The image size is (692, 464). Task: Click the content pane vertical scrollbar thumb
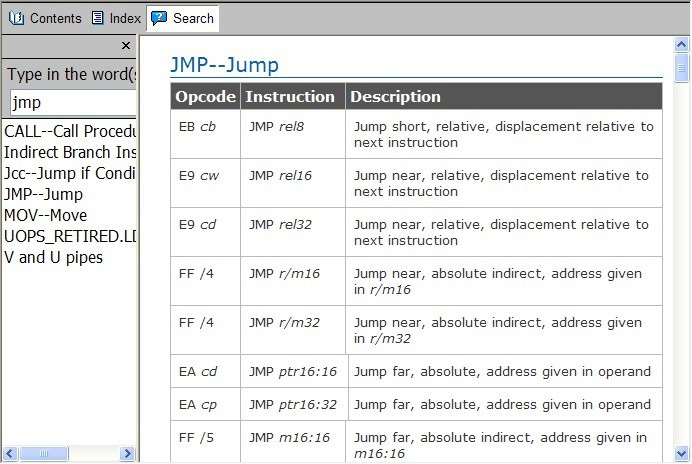[681, 68]
